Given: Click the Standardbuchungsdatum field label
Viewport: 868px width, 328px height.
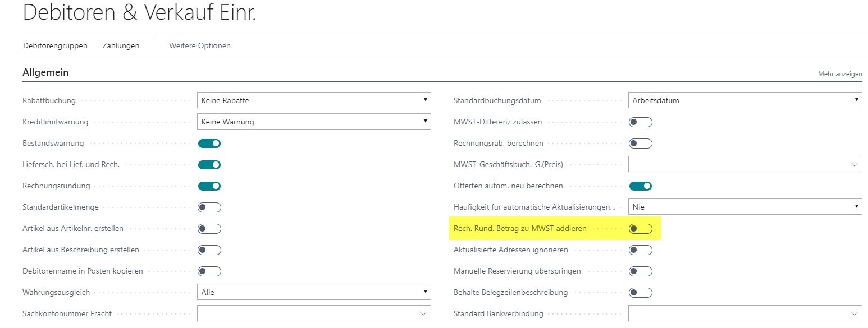Looking at the screenshot, I should tap(497, 101).
